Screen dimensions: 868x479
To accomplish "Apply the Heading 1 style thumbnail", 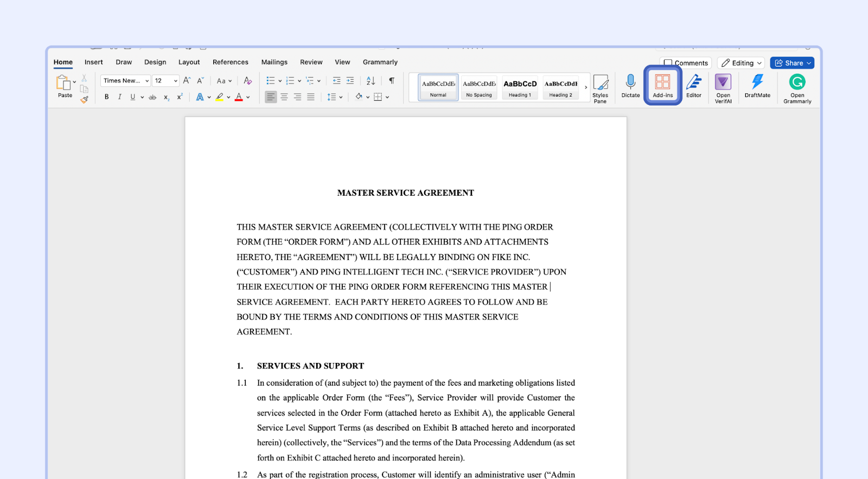I will point(520,87).
